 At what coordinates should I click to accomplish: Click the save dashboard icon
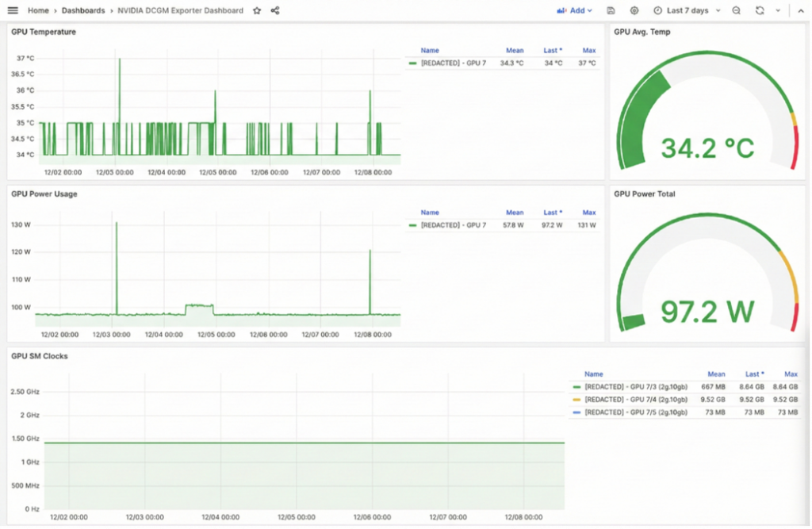[611, 10]
